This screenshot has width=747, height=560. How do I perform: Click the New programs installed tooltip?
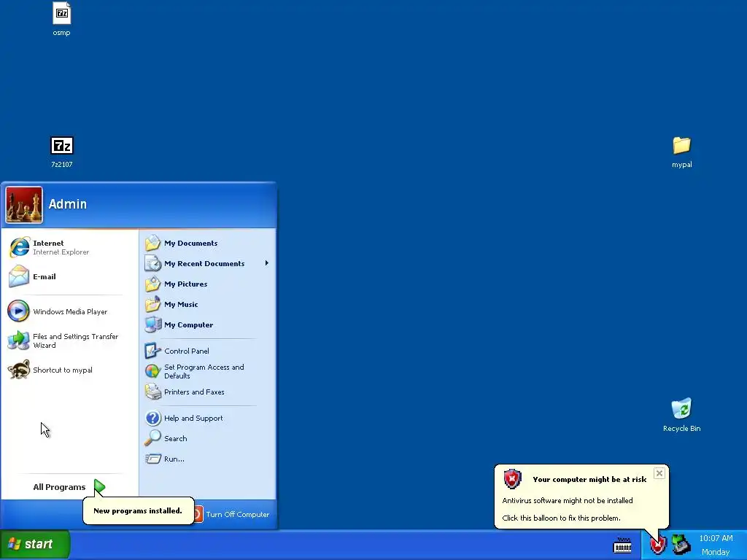click(x=138, y=510)
